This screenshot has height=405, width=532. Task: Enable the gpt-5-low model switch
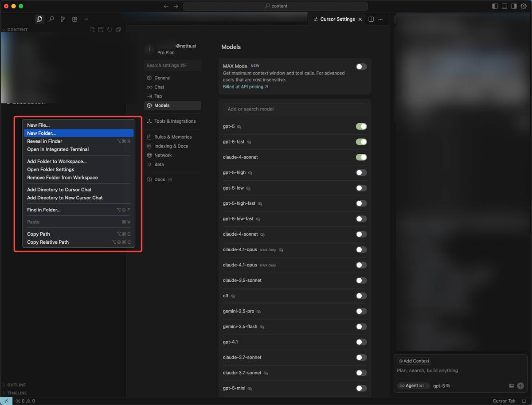[x=361, y=188]
